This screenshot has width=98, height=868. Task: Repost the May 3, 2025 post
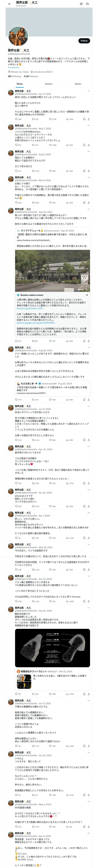tap(33, 145)
